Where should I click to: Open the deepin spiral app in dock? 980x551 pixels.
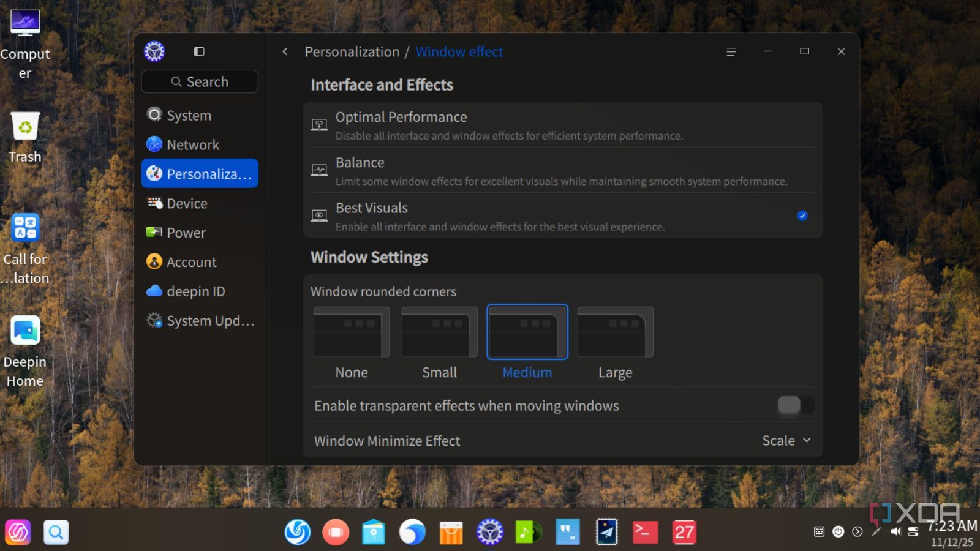[x=298, y=532]
